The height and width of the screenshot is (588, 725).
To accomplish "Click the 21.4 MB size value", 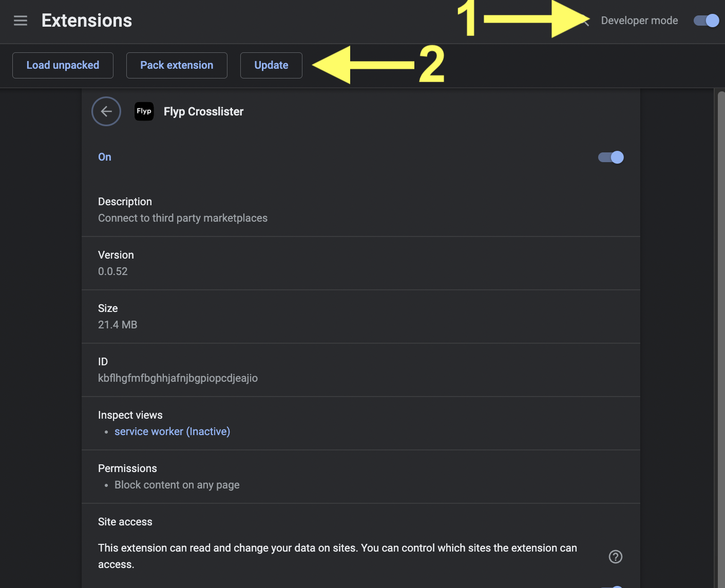I will [118, 325].
